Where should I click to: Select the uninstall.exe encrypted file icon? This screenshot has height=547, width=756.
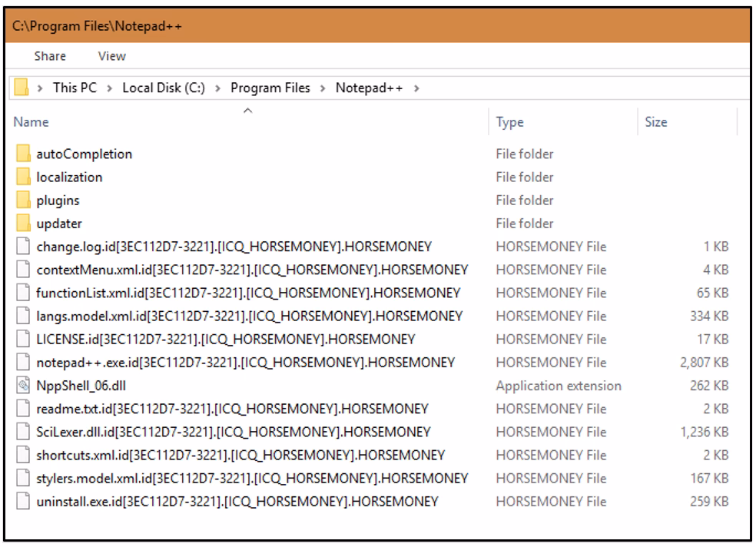[22, 501]
